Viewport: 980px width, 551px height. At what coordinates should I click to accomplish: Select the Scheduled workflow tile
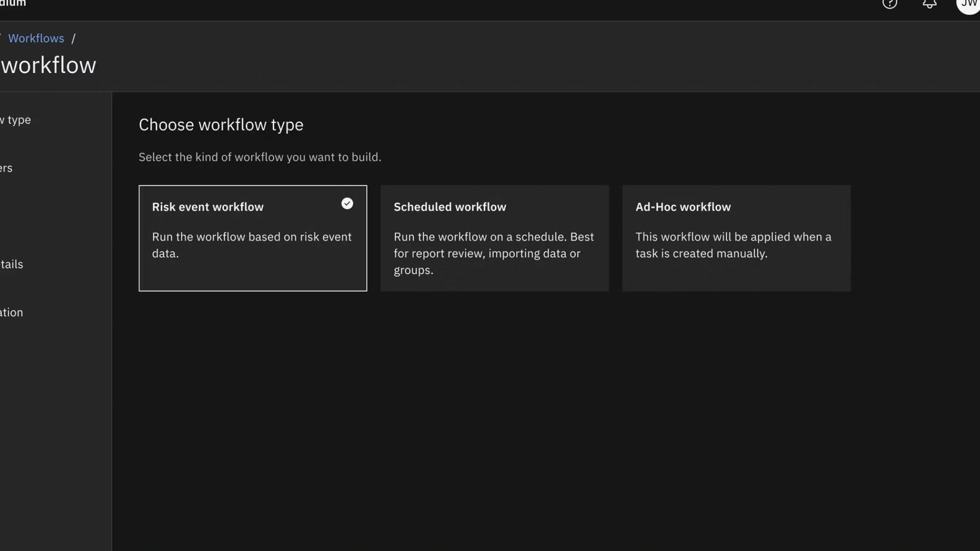(x=494, y=238)
